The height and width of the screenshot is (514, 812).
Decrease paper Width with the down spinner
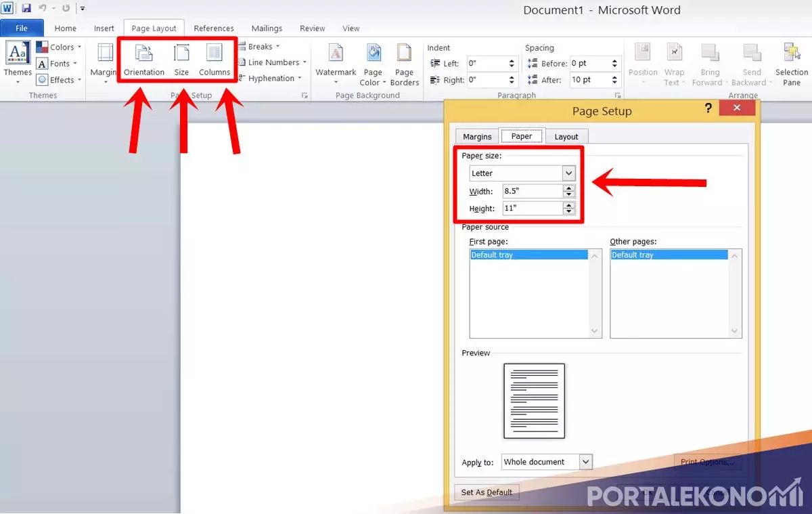(x=568, y=195)
